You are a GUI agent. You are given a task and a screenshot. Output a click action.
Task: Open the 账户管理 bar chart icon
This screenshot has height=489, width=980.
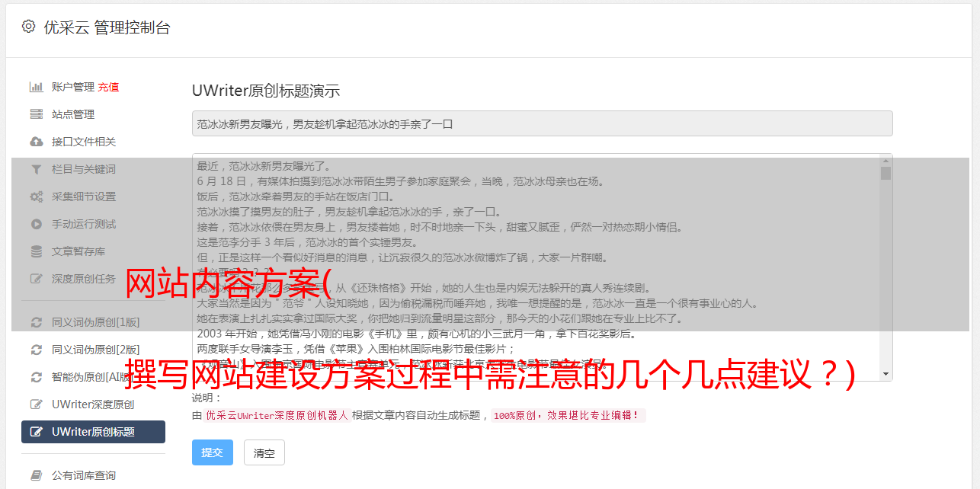36,87
